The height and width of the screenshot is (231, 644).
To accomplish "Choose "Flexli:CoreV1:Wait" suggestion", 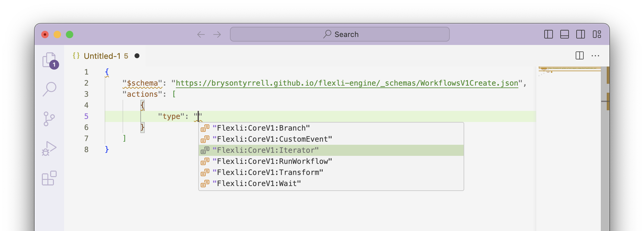I will point(331,184).
